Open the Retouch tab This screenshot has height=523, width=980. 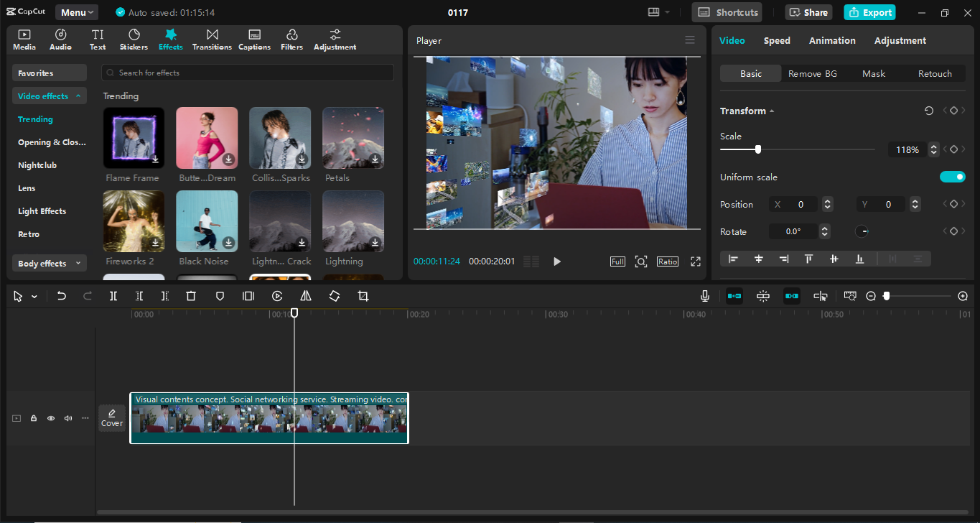[x=935, y=73]
